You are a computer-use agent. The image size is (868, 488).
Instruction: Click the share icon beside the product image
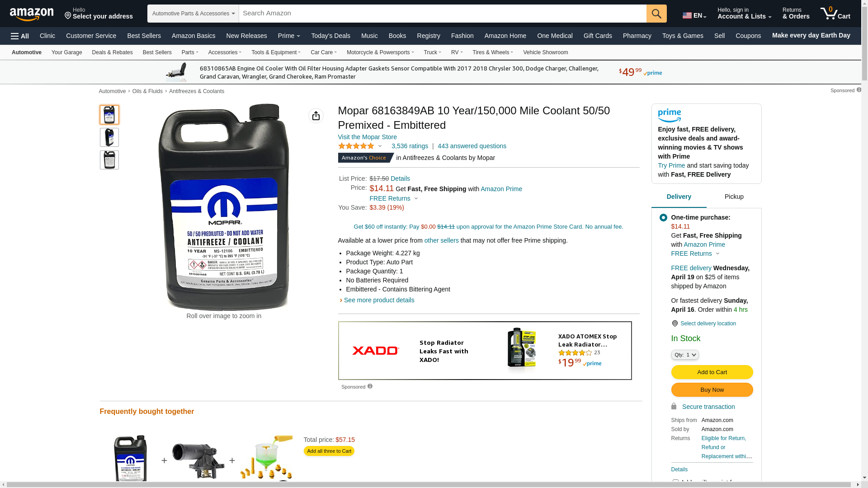pyautogui.click(x=316, y=116)
